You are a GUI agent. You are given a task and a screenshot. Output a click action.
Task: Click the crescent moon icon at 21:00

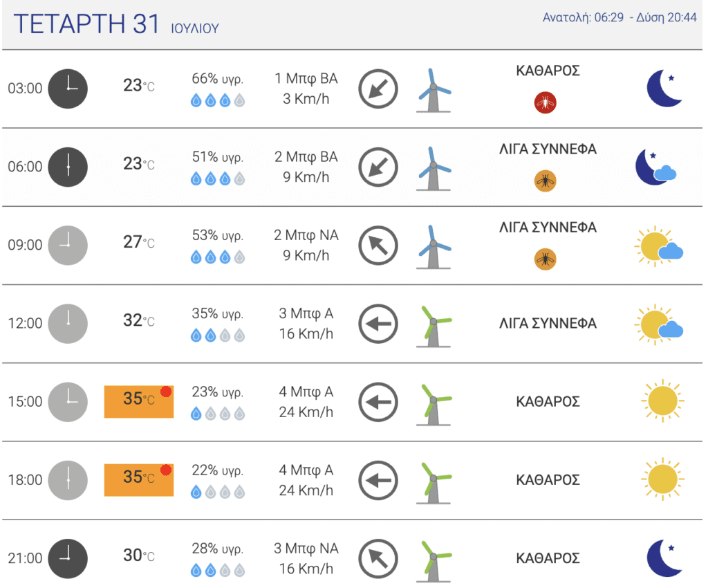click(664, 558)
